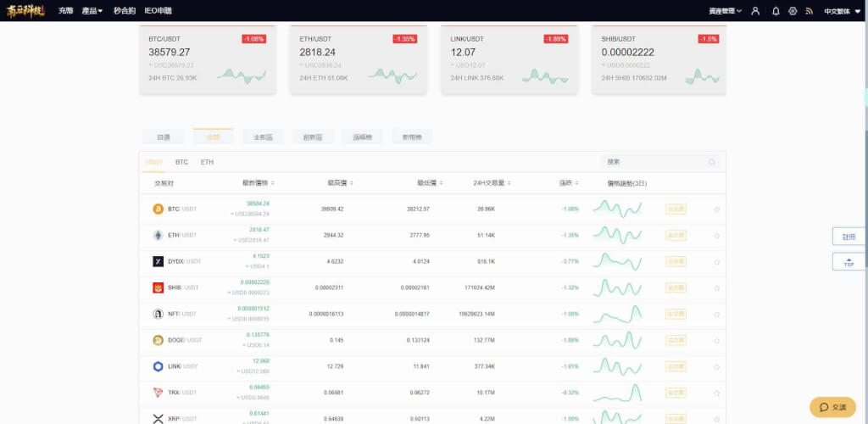868x424 pixels.
Task: Open the RSS feed icon in header
Action: point(810,11)
